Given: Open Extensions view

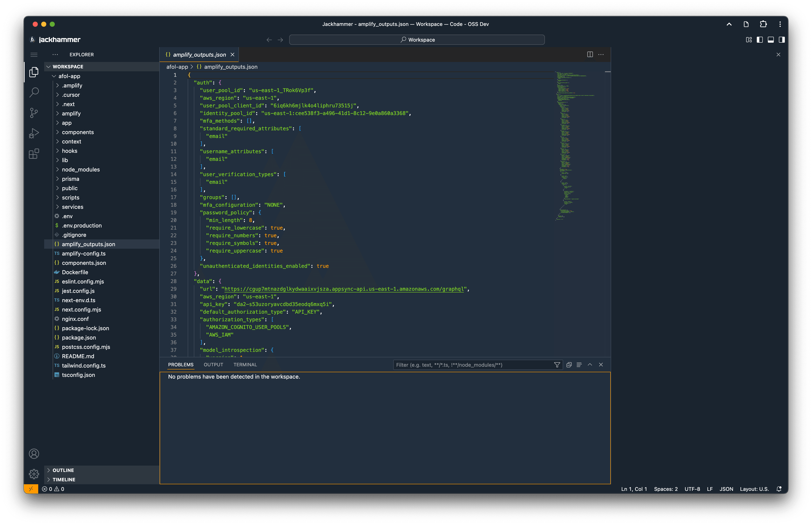Looking at the screenshot, I should coord(34,154).
